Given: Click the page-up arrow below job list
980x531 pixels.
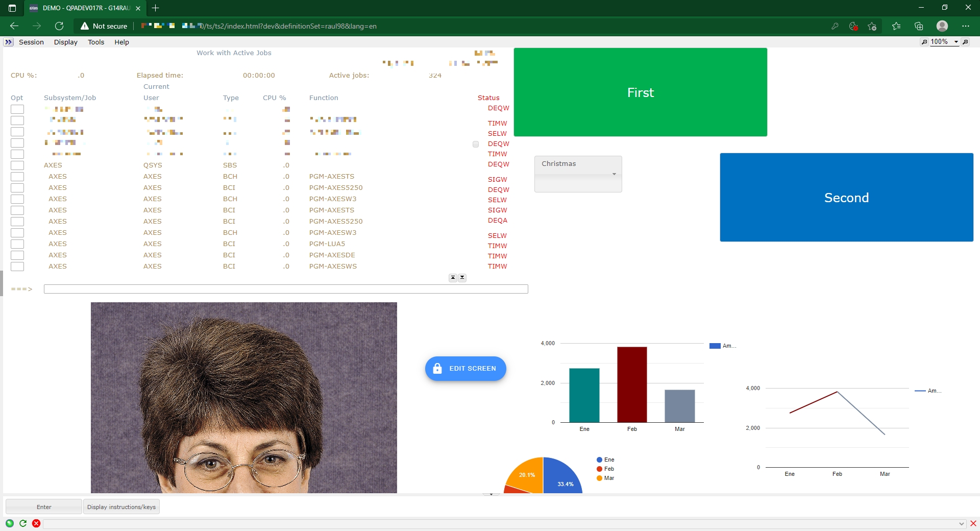Looking at the screenshot, I should click(453, 278).
